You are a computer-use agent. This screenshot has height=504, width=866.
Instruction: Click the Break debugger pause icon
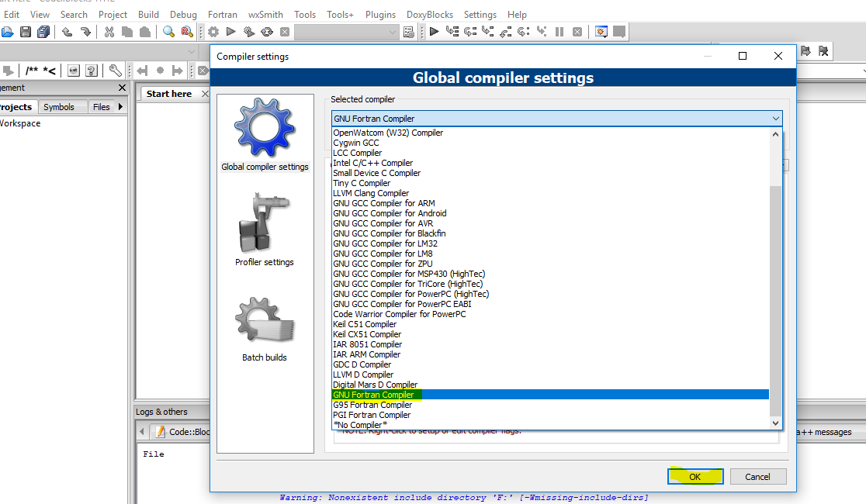[x=559, y=32]
